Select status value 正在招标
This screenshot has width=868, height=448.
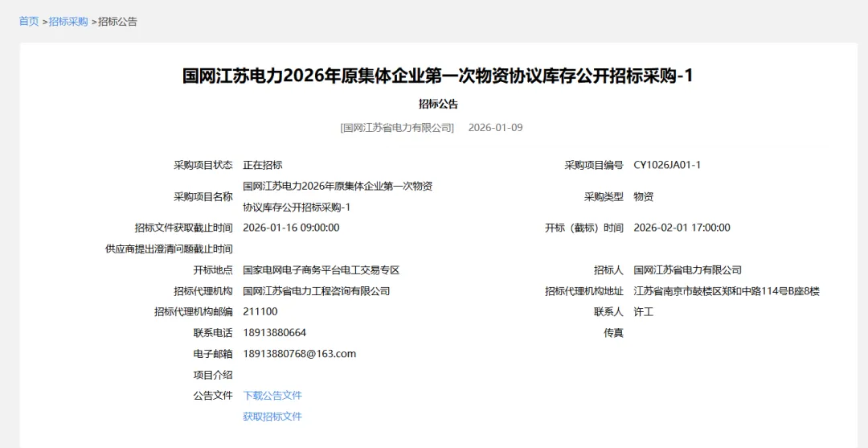263,165
